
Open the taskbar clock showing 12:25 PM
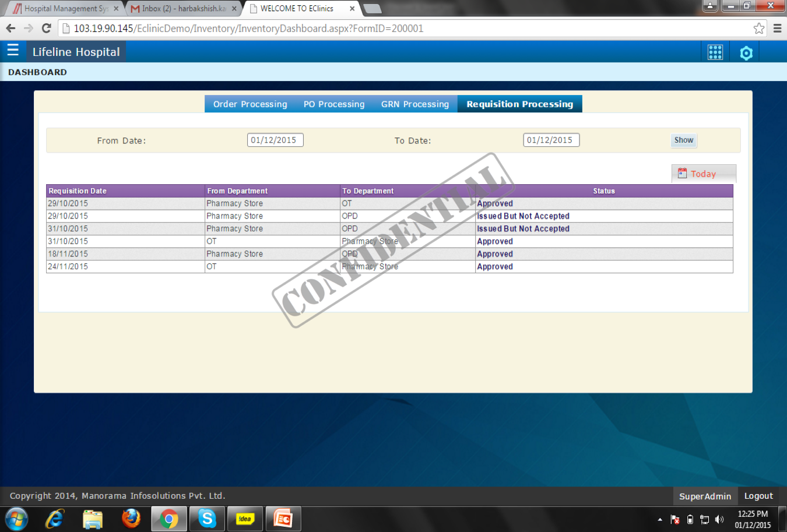[x=753, y=519]
